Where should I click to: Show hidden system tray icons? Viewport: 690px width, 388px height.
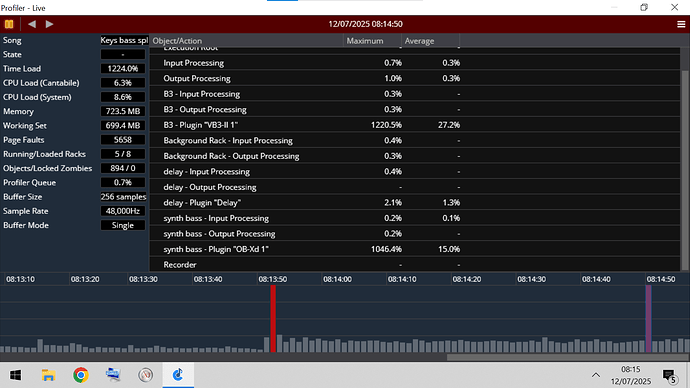tap(595, 375)
